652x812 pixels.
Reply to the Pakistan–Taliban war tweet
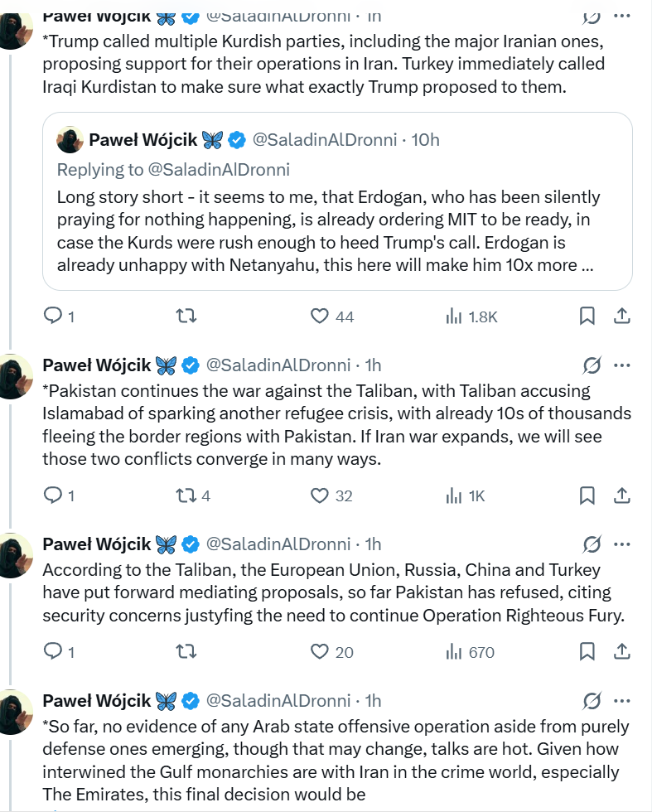coord(53,495)
